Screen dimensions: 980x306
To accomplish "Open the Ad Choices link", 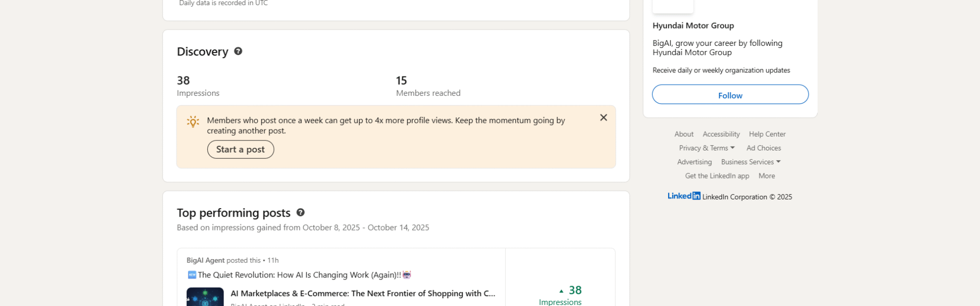I will pyautogui.click(x=764, y=148).
